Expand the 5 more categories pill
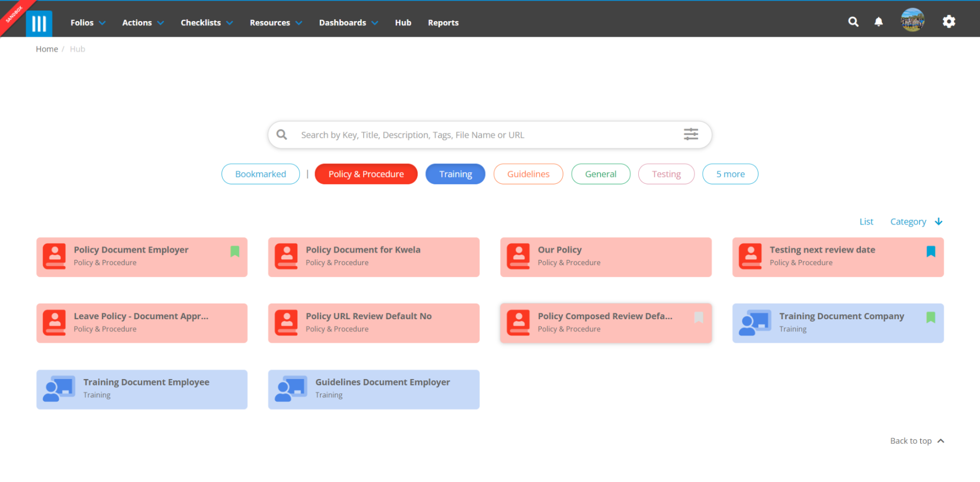Viewport: 980px width, 482px height. (730, 174)
